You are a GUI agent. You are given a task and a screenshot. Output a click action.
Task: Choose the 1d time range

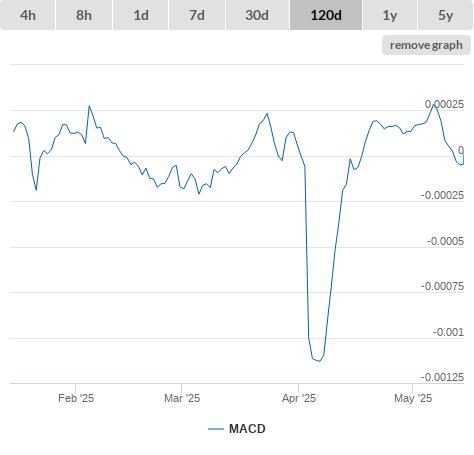pyautogui.click(x=141, y=15)
